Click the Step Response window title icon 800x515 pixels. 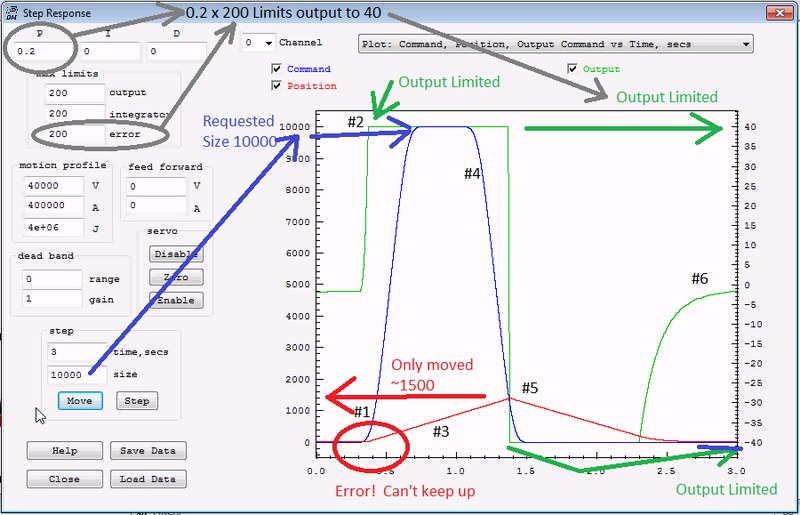[x=10, y=14]
